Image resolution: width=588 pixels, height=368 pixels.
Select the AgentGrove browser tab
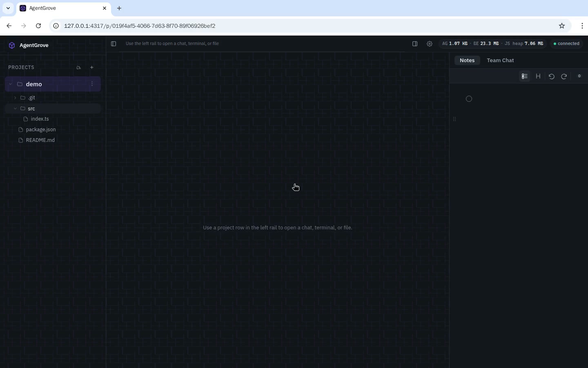[64, 9]
